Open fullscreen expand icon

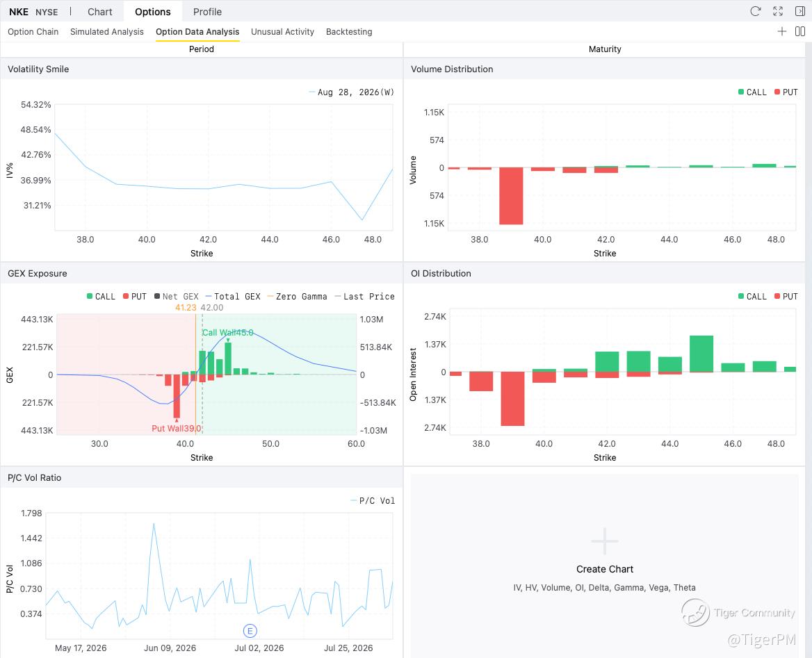tap(778, 11)
